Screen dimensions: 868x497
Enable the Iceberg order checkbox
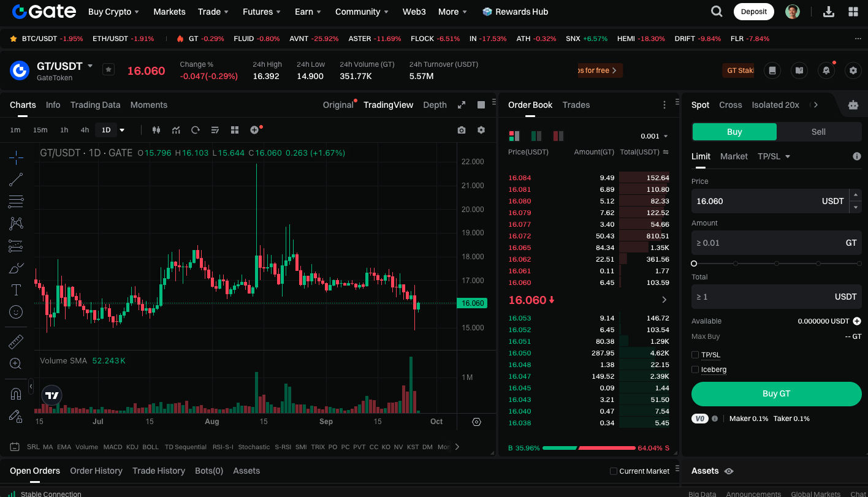coord(695,370)
